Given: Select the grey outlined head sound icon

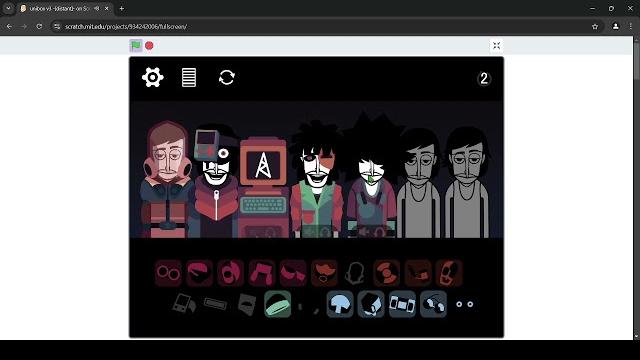Looking at the screenshot, I should point(355,273).
